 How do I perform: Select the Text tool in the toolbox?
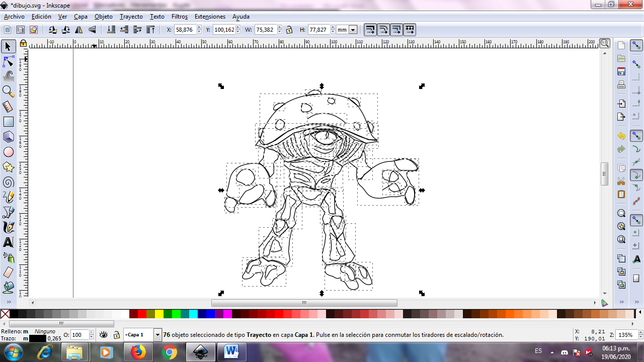pos(8,242)
